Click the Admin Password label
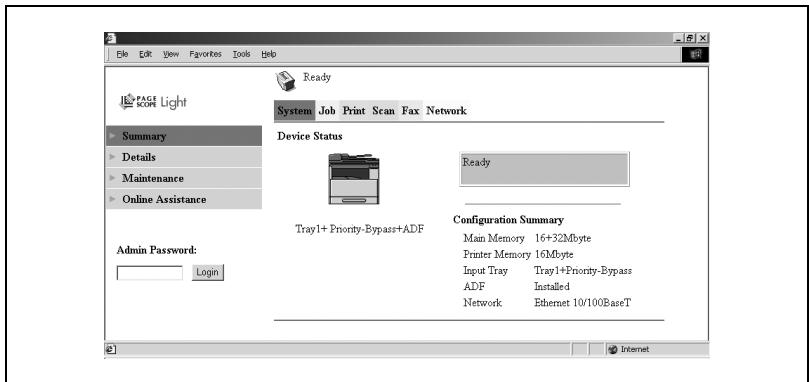The image size is (809, 382). (157, 250)
